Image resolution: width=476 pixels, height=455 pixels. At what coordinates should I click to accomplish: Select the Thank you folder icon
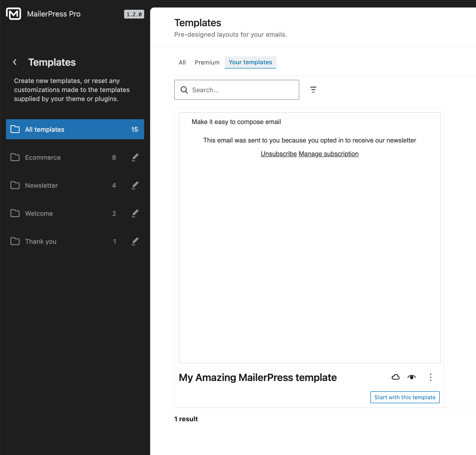click(15, 241)
